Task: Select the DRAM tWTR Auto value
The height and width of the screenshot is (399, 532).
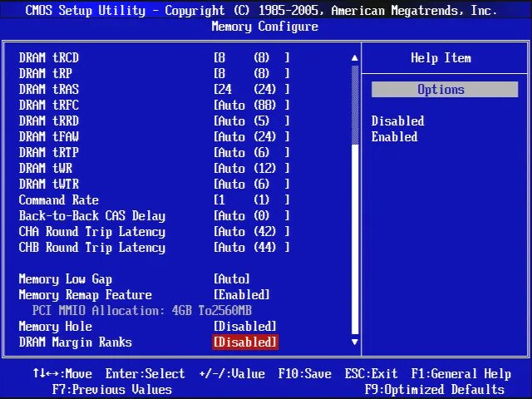Action: [x=251, y=184]
